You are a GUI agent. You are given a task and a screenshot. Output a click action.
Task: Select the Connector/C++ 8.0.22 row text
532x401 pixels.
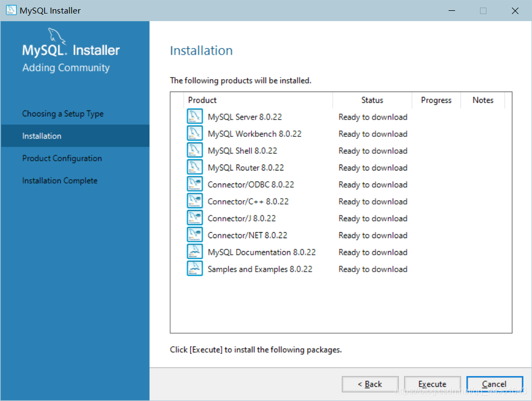pos(248,202)
